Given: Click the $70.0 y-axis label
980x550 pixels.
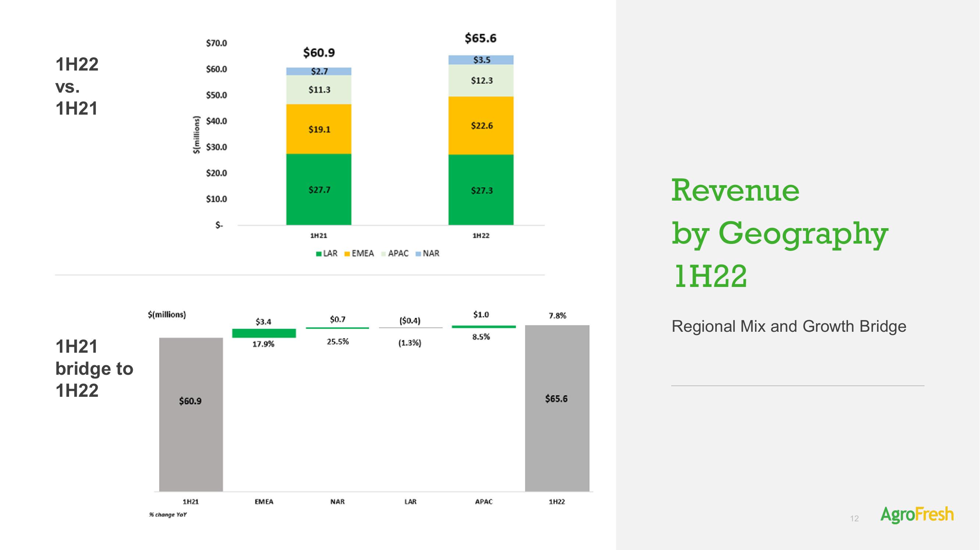Looking at the screenshot, I should pyautogui.click(x=216, y=43).
